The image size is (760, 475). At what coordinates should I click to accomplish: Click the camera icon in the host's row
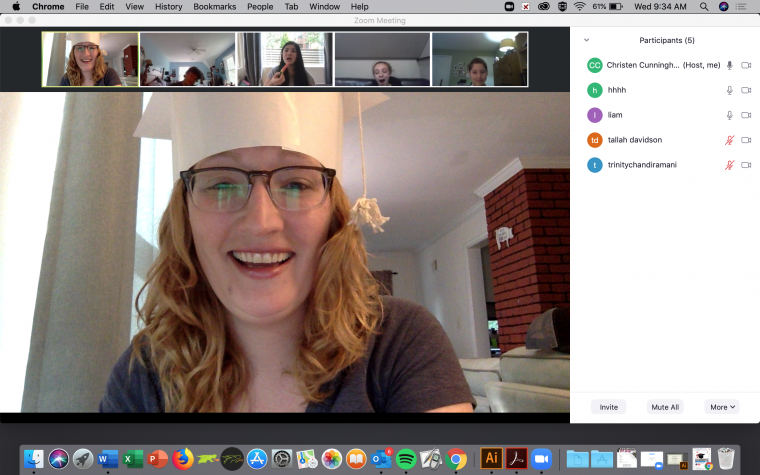[x=746, y=65]
